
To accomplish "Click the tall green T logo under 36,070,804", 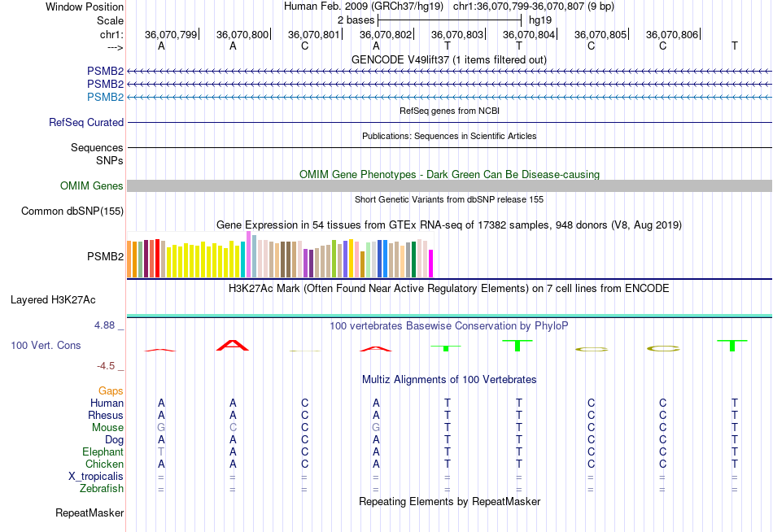I will point(518,345).
